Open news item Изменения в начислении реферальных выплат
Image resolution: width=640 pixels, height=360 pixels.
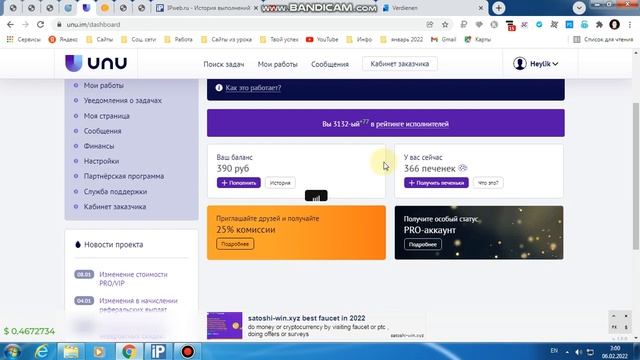(138, 305)
